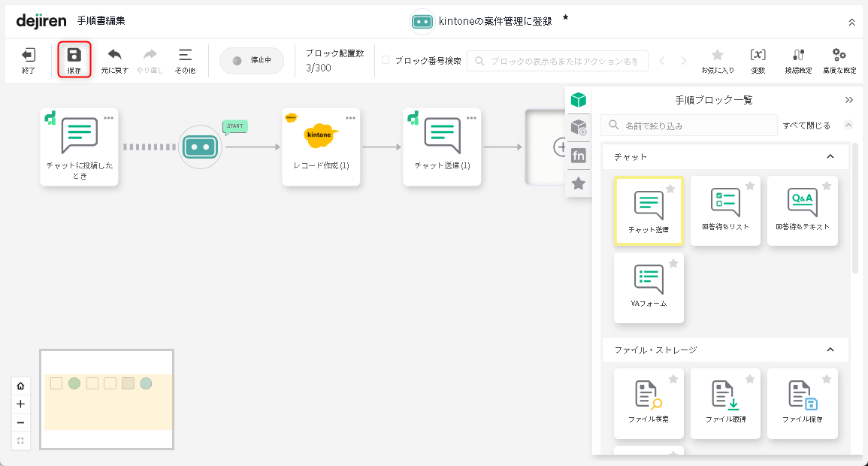Collapse the チャット section

pos(830,156)
